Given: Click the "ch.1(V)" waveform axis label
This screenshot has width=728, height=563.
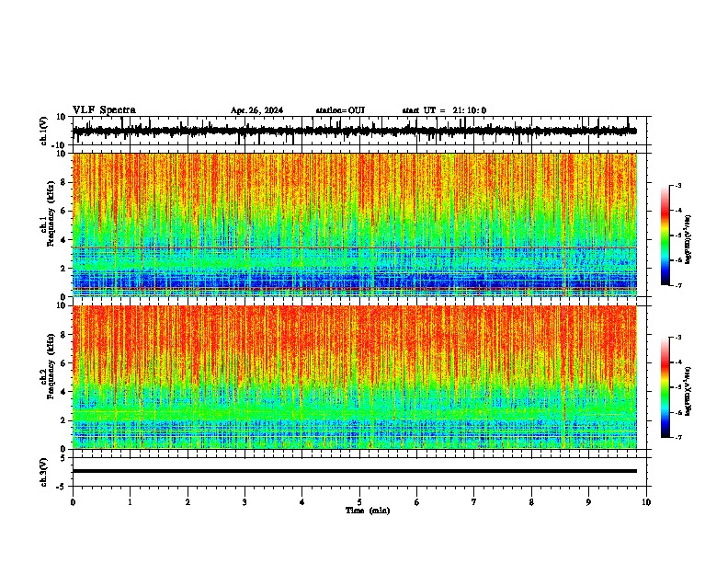Looking at the screenshot, I should coord(44,131).
